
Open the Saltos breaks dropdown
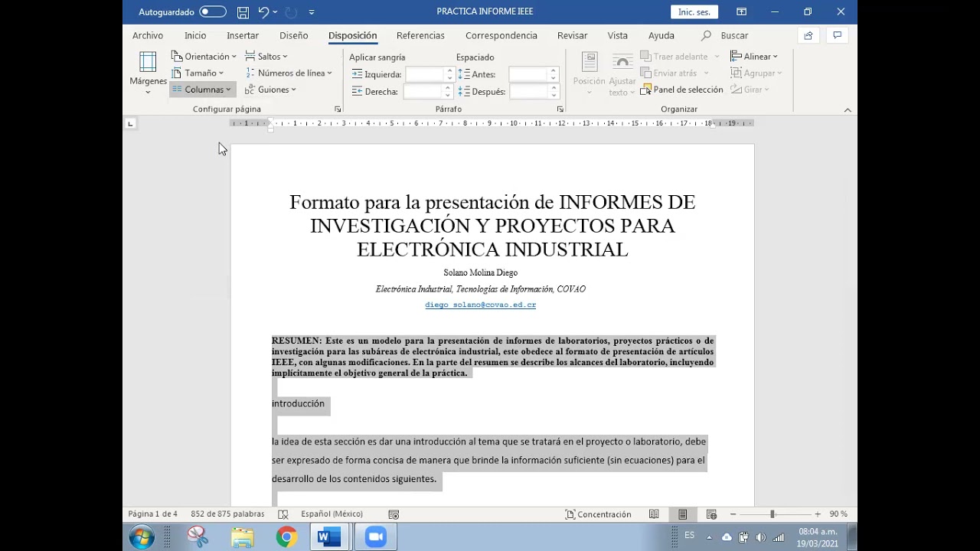point(266,56)
